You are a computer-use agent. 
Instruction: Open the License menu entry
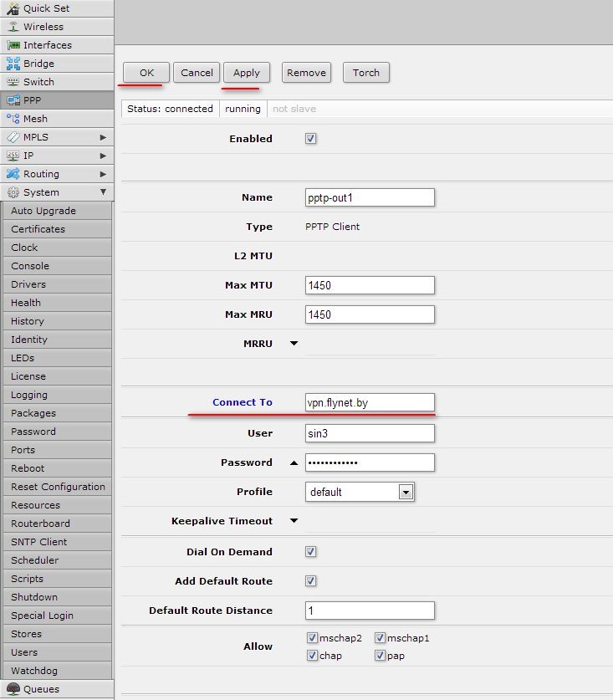pos(57,376)
